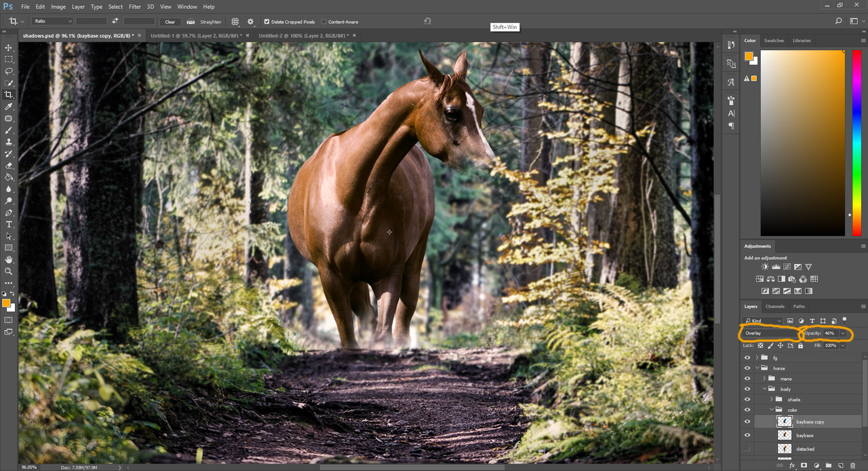
Task: Expand the mane layer group
Action: coord(764,379)
